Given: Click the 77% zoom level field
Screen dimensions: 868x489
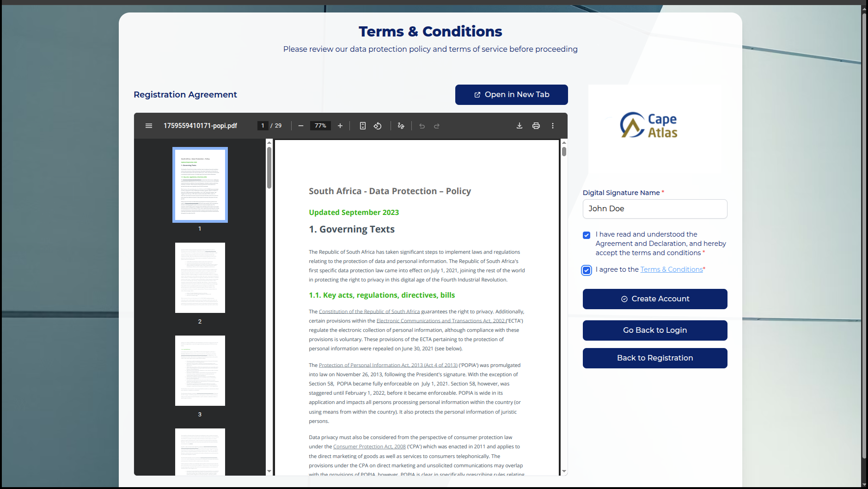Looking at the screenshot, I should tap(320, 126).
